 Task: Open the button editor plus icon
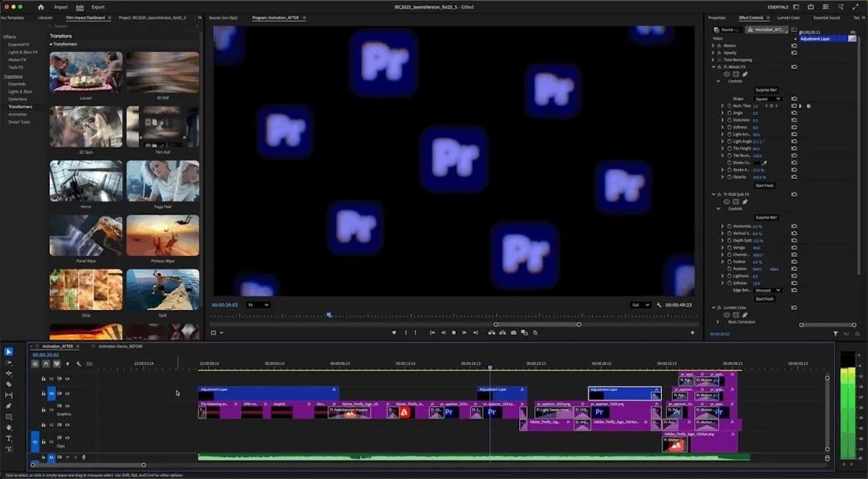[x=693, y=332]
